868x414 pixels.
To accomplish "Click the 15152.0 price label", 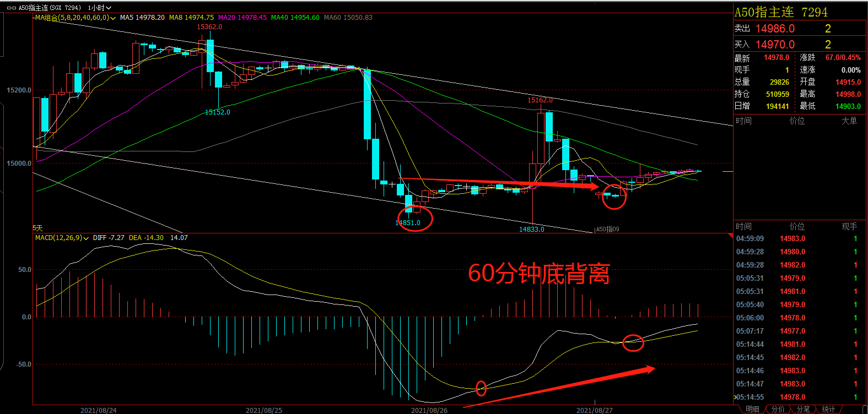I will 218,112.
